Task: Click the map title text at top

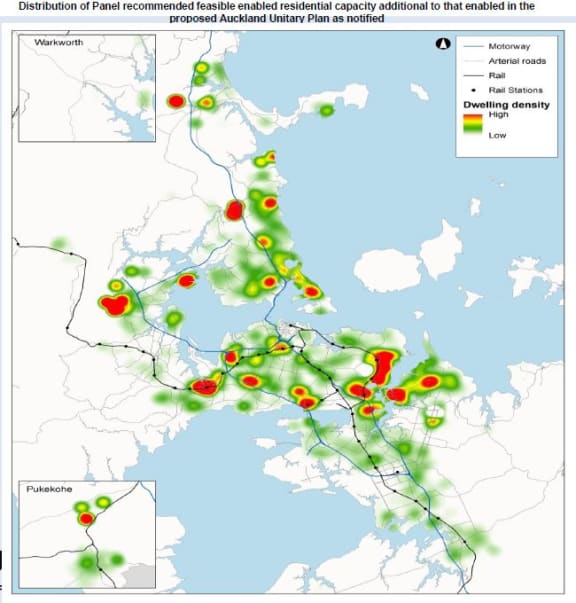Action: [x=277, y=12]
